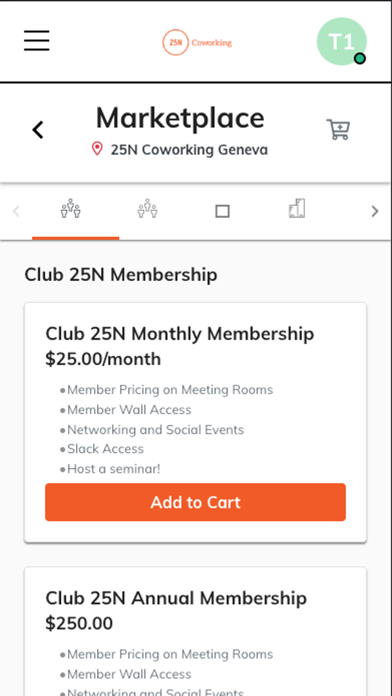Screen dimensions: 392x696
Task: Click the $25.00/month price label
Action: 103,359
